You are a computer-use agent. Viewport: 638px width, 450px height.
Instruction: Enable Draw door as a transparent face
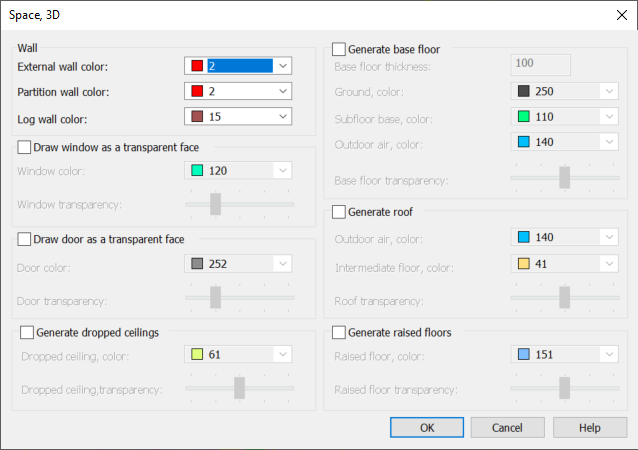pos(24,239)
